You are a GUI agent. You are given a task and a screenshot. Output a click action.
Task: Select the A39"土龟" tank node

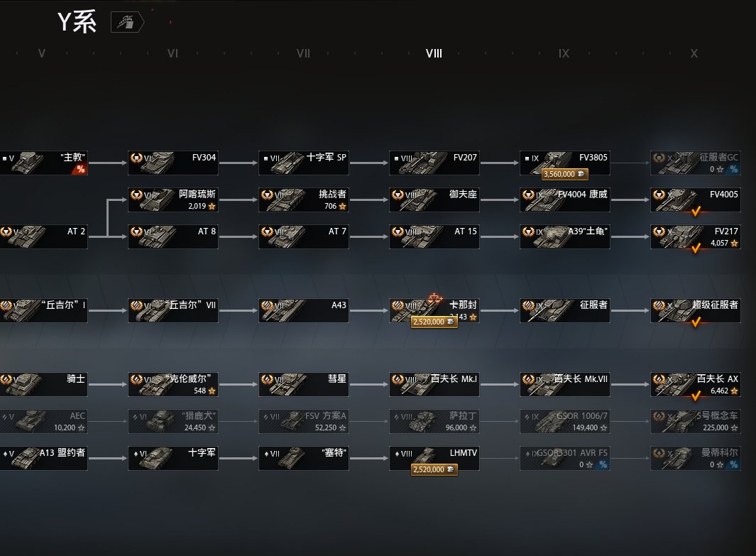pos(565,236)
